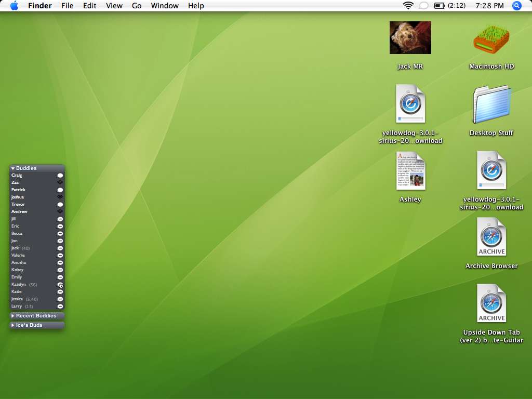
Task: Open the Help menu
Action: point(196,5)
